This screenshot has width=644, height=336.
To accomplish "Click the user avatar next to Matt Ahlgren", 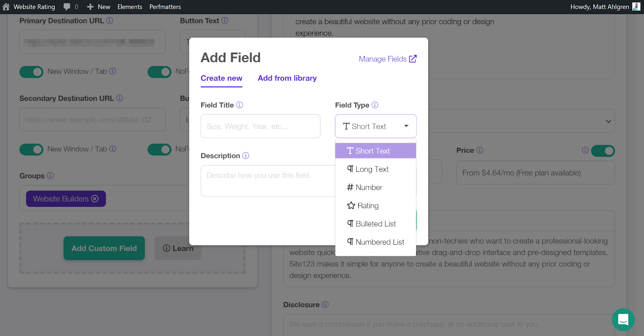I will click(636, 6).
